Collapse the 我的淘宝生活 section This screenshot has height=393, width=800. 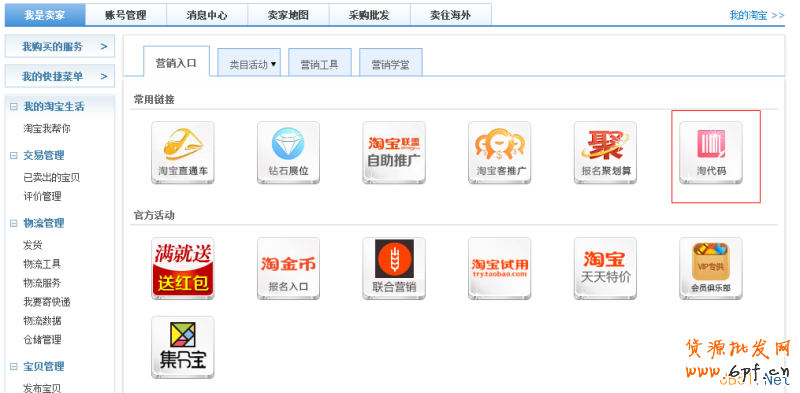pos(14,107)
